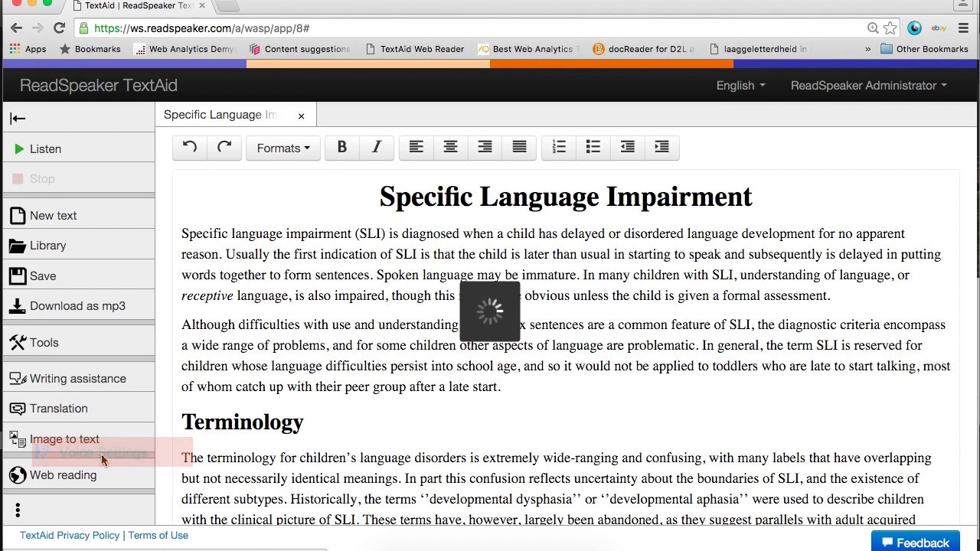The image size is (980, 551).
Task: Open Image to text
Action: (78, 439)
